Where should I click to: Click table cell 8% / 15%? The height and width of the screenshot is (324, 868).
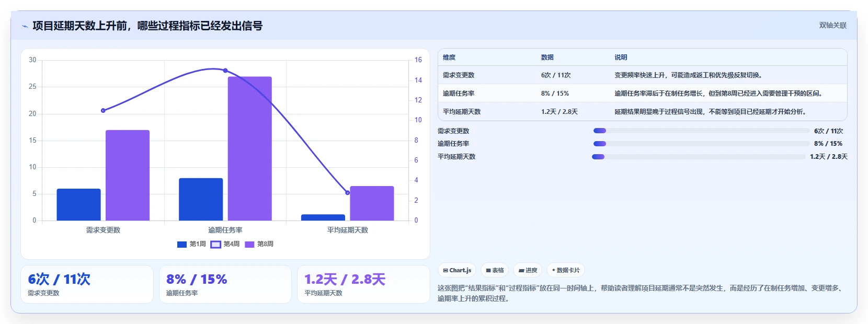pos(555,94)
